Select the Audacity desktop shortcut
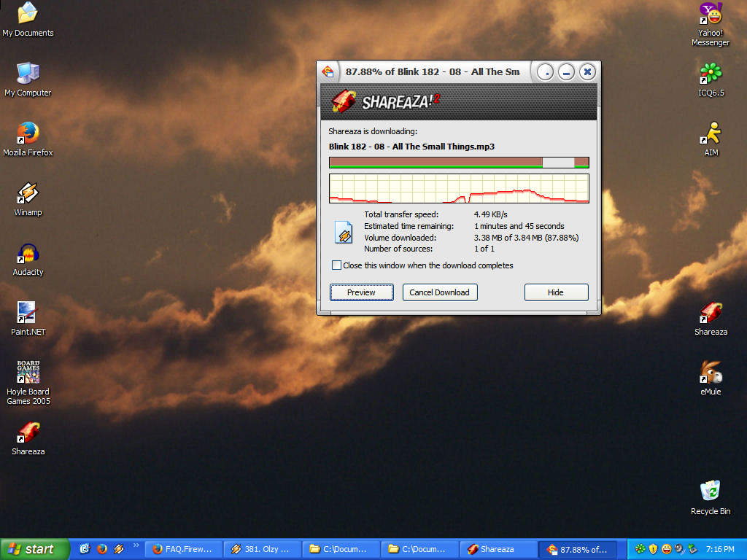 [28, 260]
